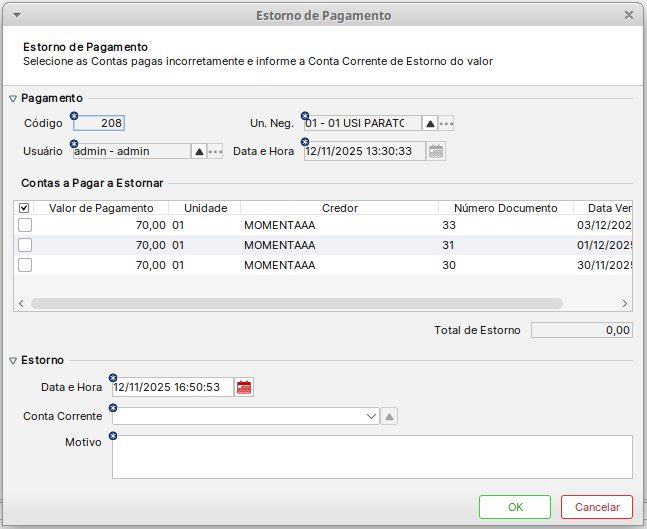647x529 pixels.
Task: Check the row with document number 31
Action: (25, 245)
